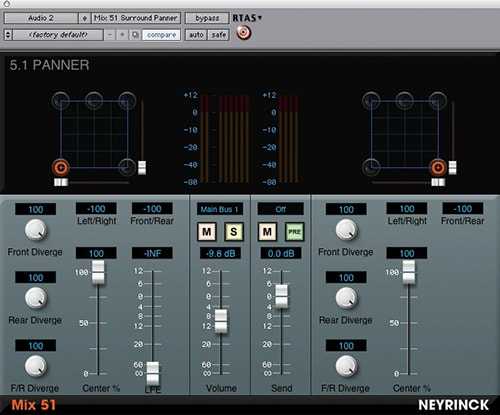Select the left panner's front-left speaker icon

(x=61, y=100)
